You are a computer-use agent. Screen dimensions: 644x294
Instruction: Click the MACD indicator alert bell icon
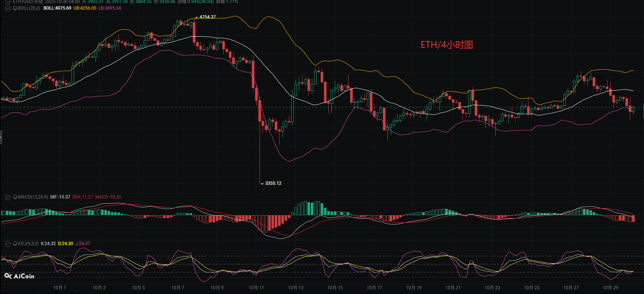point(15,197)
